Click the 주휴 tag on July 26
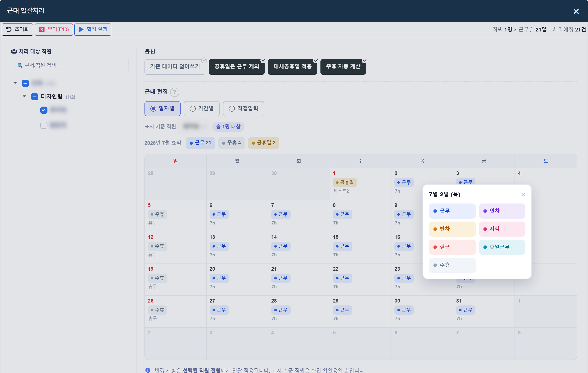The height and width of the screenshot is (373, 588). (x=157, y=310)
